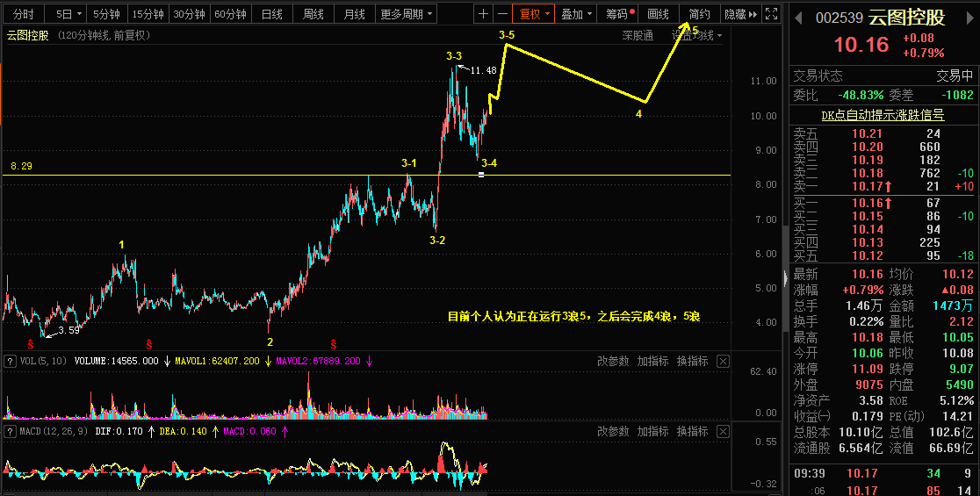Toggle fullscreen chart view icon

[772, 14]
